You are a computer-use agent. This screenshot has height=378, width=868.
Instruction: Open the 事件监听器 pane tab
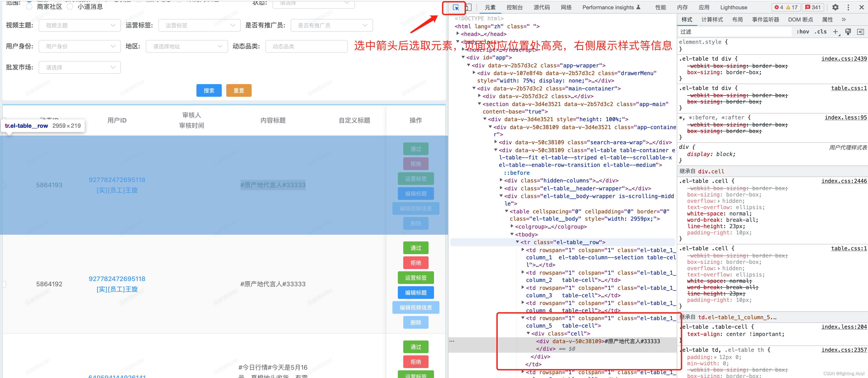point(765,19)
